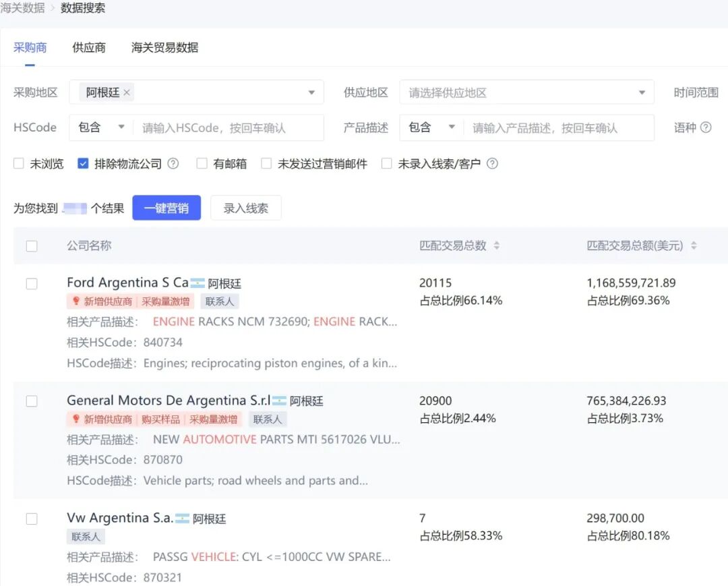Uncheck the 排除物流公司 checkbox

[83, 163]
